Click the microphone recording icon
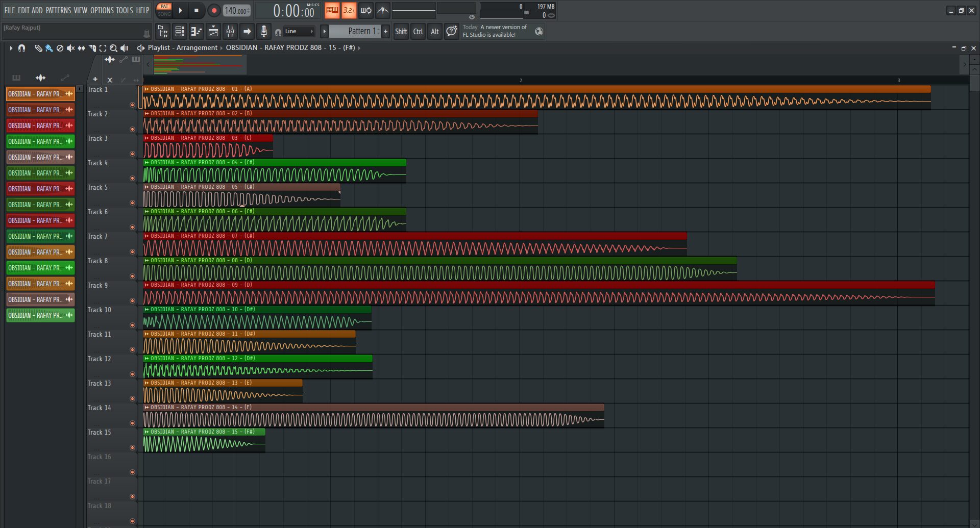The height and width of the screenshot is (528, 980). tap(263, 32)
